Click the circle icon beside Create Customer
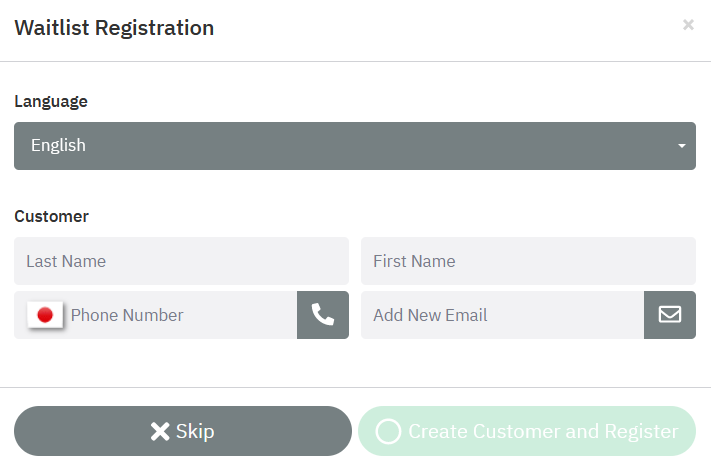 point(388,432)
